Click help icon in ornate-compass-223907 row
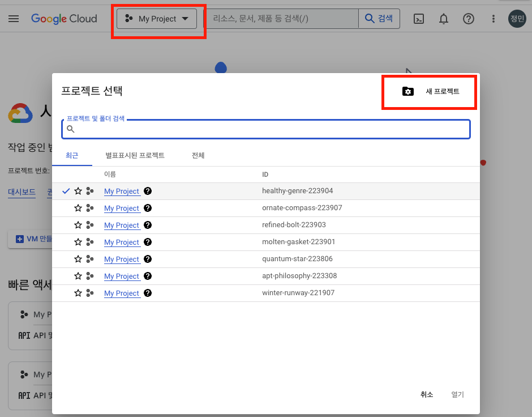 pyautogui.click(x=148, y=208)
